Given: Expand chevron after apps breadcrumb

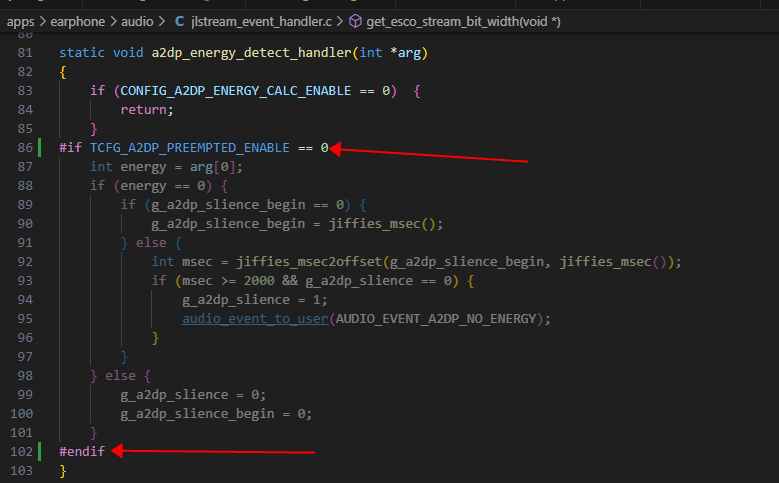Looking at the screenshot, I should (42, 22).
